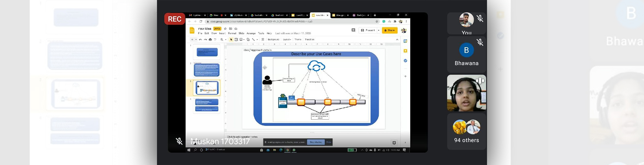Star the 'new idea' presentation
This screenshot has height=165, width=644.
[225, 29]
